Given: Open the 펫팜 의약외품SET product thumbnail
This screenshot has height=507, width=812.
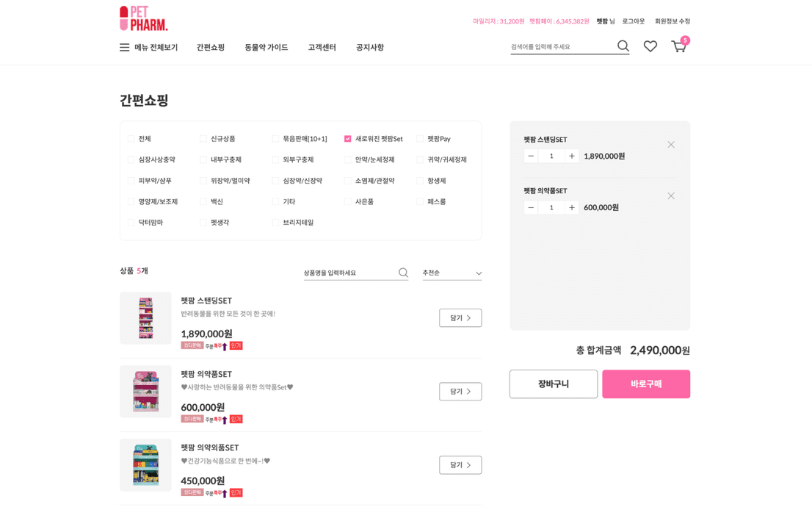Looking at the screenshot, I should tap(145, 465).
